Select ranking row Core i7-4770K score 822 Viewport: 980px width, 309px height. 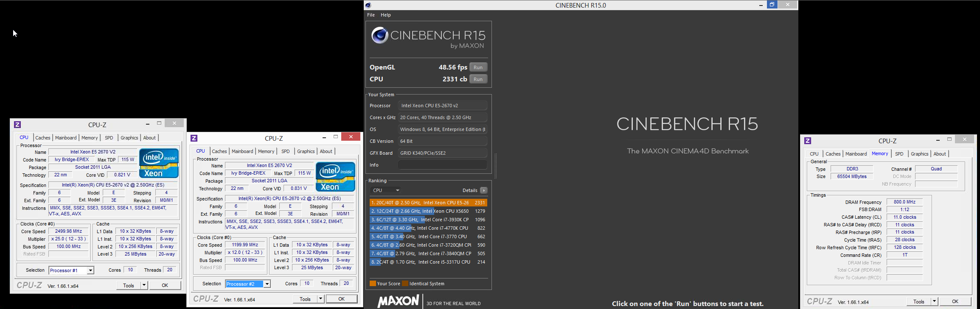[x=428, y=228]
